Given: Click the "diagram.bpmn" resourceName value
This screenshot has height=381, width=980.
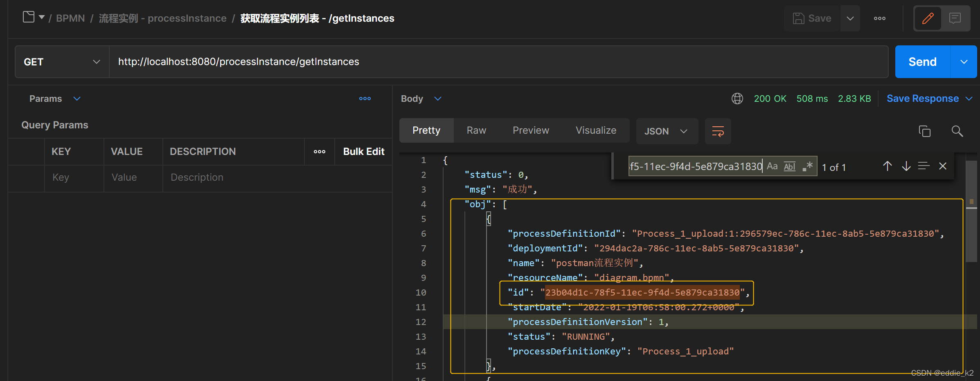Looking at the screenshot, I should (632, 278).
